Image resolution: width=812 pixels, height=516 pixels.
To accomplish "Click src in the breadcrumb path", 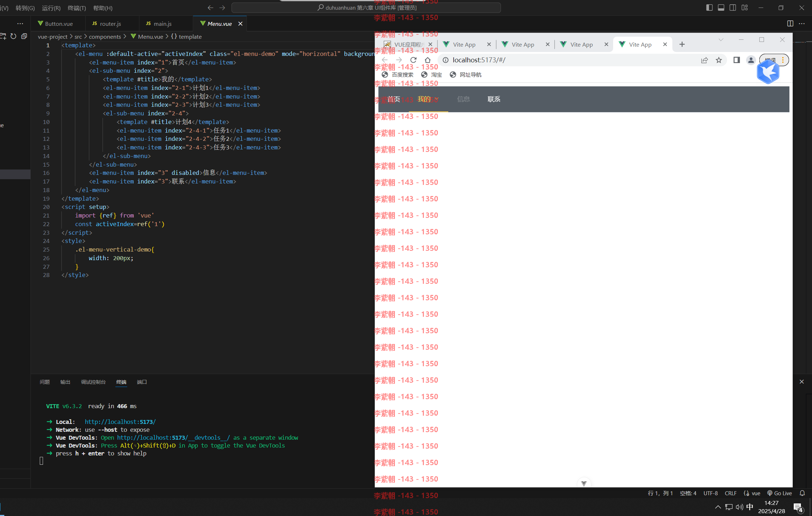I will 78,37.
